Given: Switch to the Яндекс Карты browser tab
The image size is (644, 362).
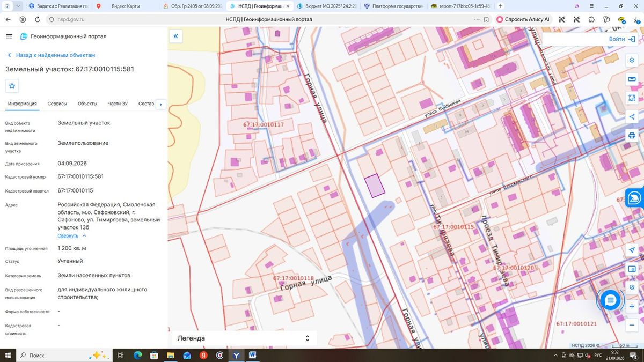Looking at the screenshot, I should click(127, 6).
